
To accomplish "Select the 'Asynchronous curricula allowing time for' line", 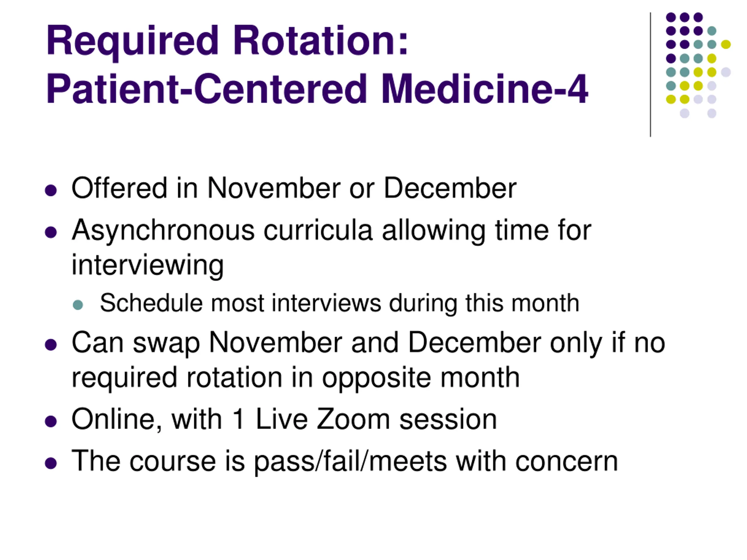I will pos(331,230).
